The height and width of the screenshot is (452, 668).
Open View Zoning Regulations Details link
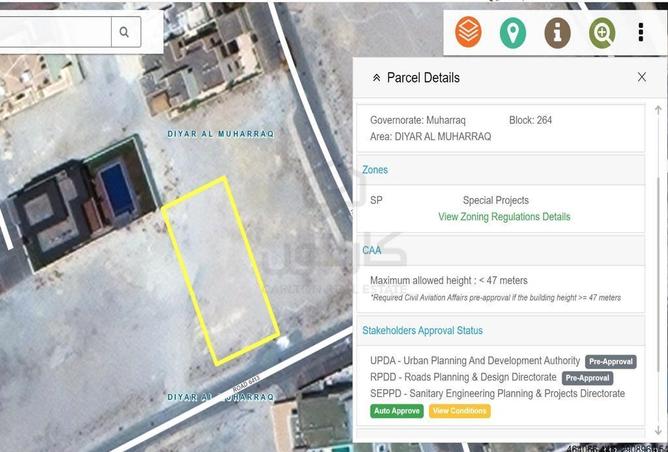point(504,217)
